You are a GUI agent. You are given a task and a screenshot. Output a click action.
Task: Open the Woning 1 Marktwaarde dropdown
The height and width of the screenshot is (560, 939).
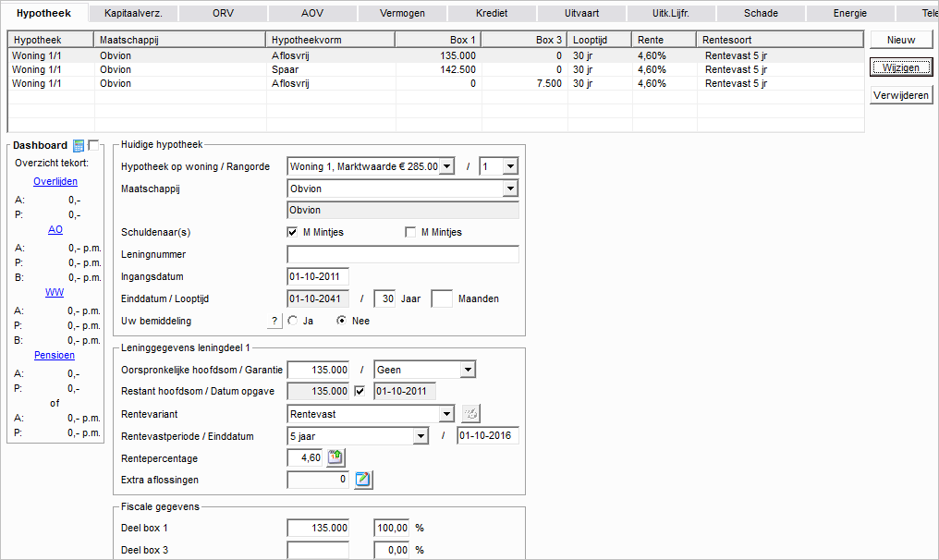tap(446, 166)
